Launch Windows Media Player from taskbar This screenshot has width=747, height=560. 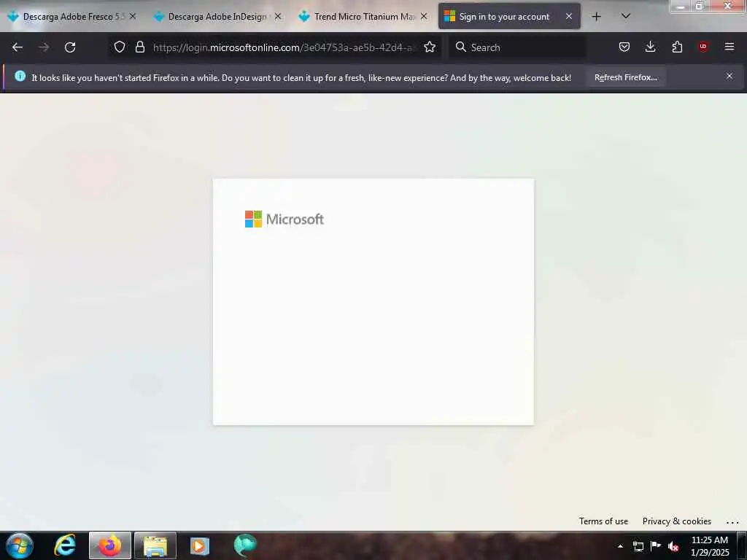point(200,545)
